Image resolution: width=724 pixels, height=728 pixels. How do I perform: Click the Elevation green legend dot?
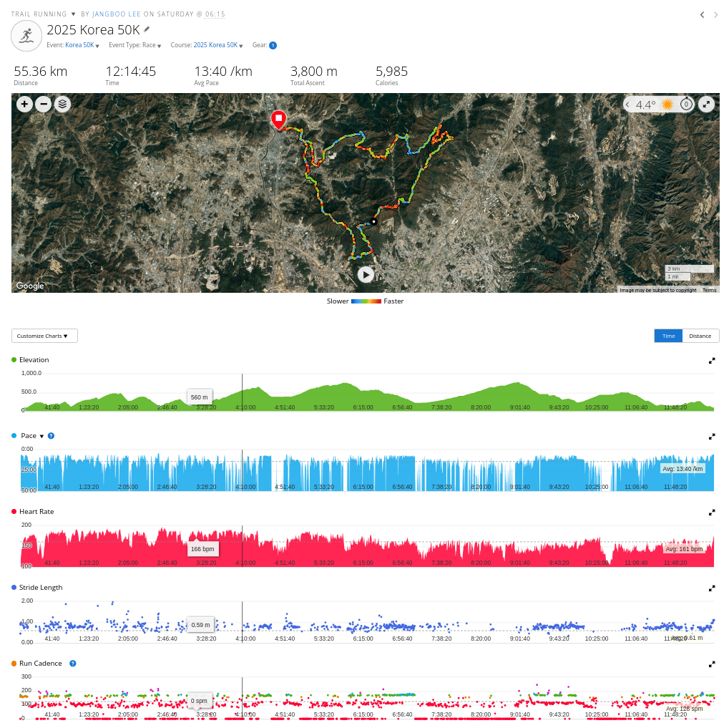(x=14, y=360)
